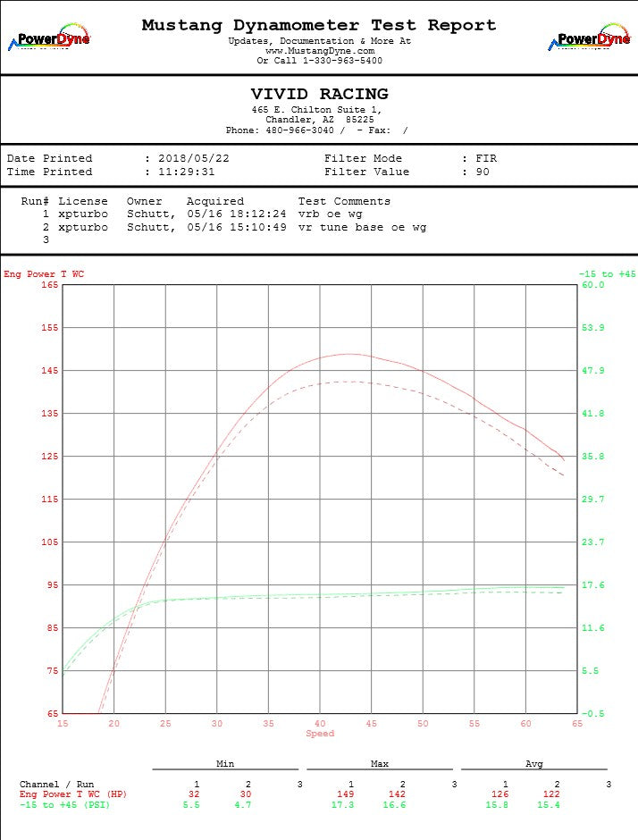Select run 2 comment 'vr tune base oe wg'

click(362, 227)
